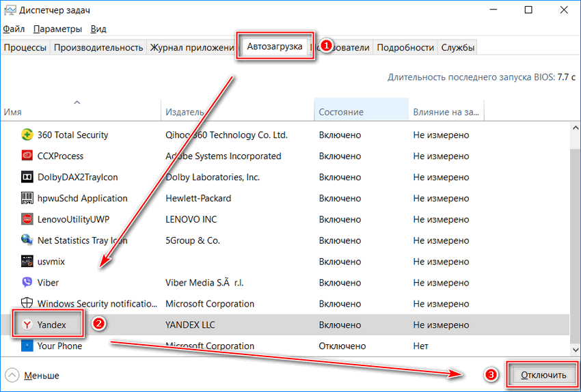Click the CCXProcess Adobe icon

tap(27, 156)
